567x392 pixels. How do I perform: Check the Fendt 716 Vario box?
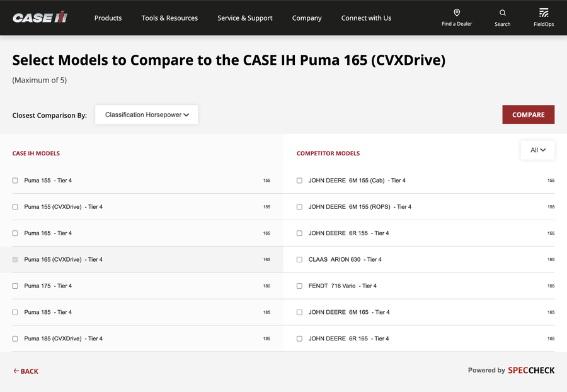pyautogui.click(x=299, y=286)
